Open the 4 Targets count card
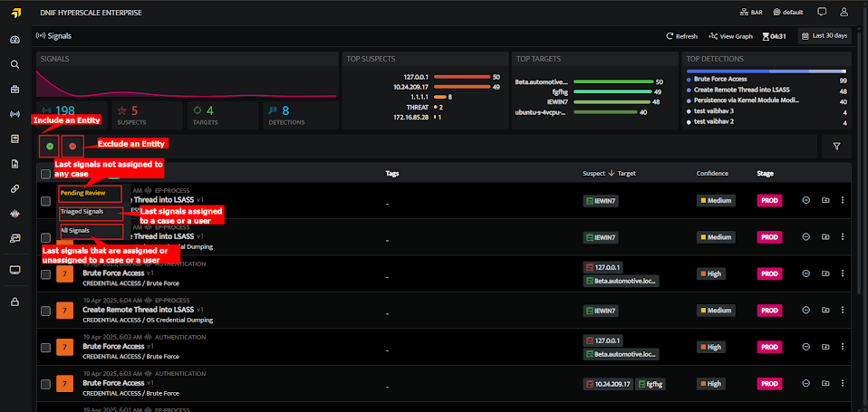 223,115
